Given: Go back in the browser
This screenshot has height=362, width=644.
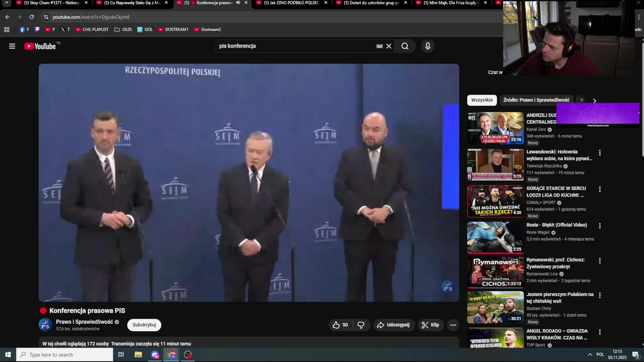Looking at the screenshot, I should point(7,17).
